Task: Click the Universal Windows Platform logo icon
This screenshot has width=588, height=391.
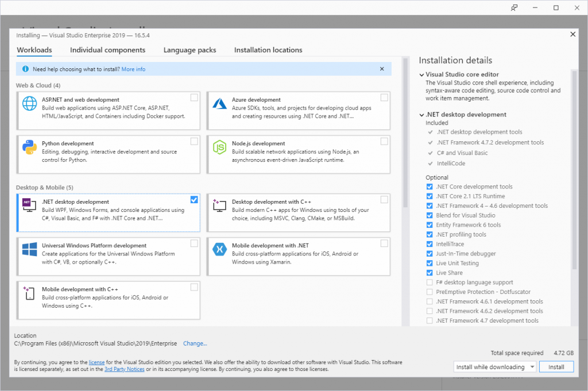Action: pyautogui.click(x=30, y=249)
